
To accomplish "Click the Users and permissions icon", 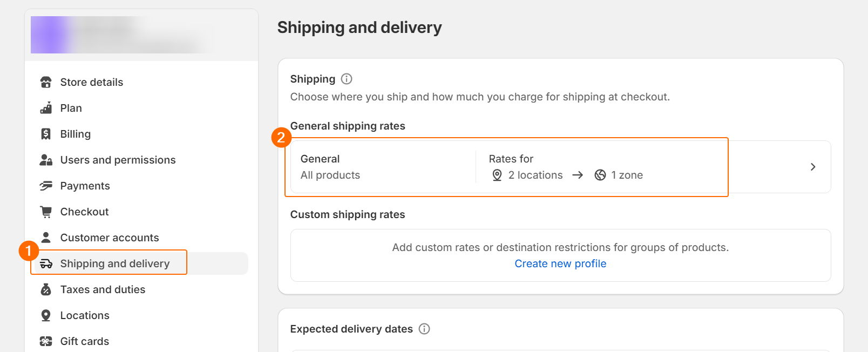I will (x=46, y=160).
